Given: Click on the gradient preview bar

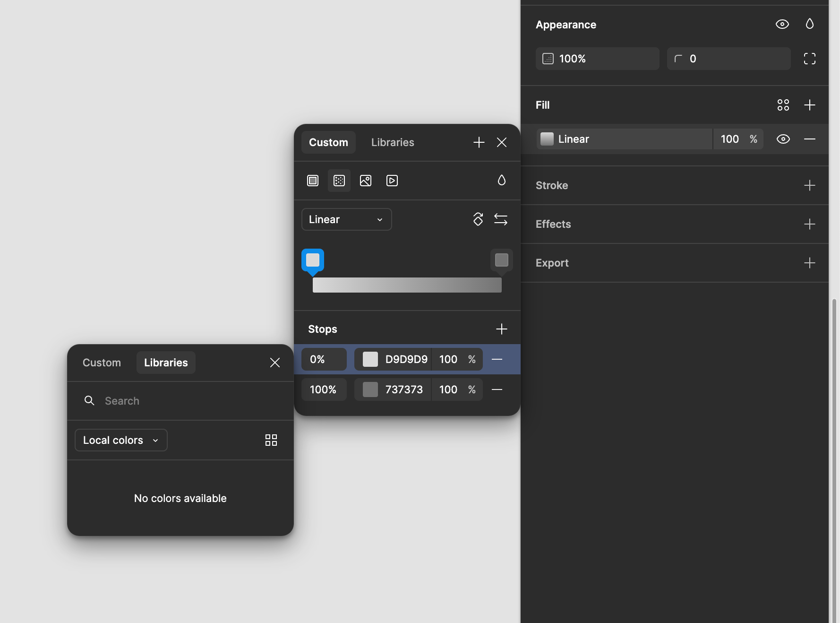Looking at the screenshot, I should pyautogui.click(x=407, y=285).
